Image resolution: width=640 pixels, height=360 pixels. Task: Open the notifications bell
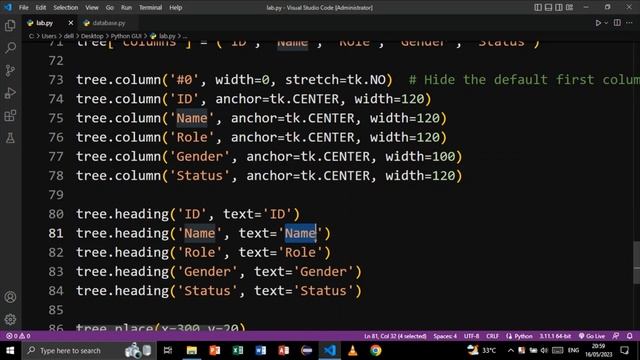pyautogui.click(x=629, y=336)
